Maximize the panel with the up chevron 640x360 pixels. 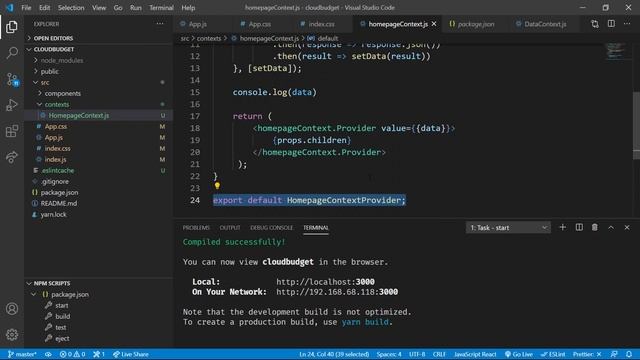611,227
